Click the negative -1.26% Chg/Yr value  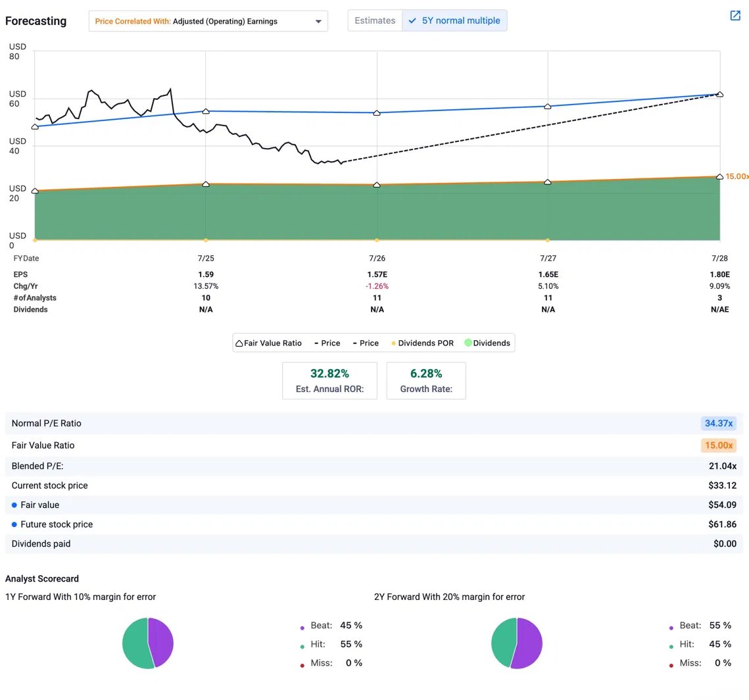click(377, 286)
